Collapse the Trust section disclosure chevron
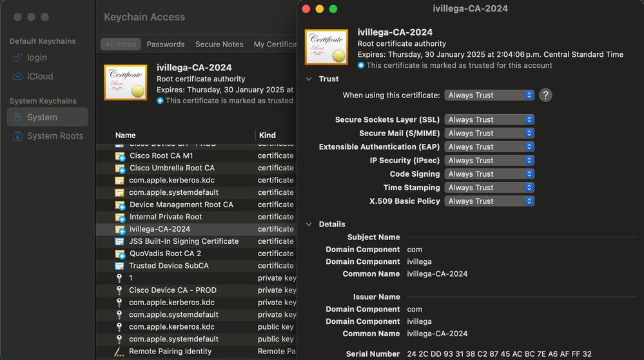Image resolution: width=644 pixels, height=360 pixels. pos(309,79)
